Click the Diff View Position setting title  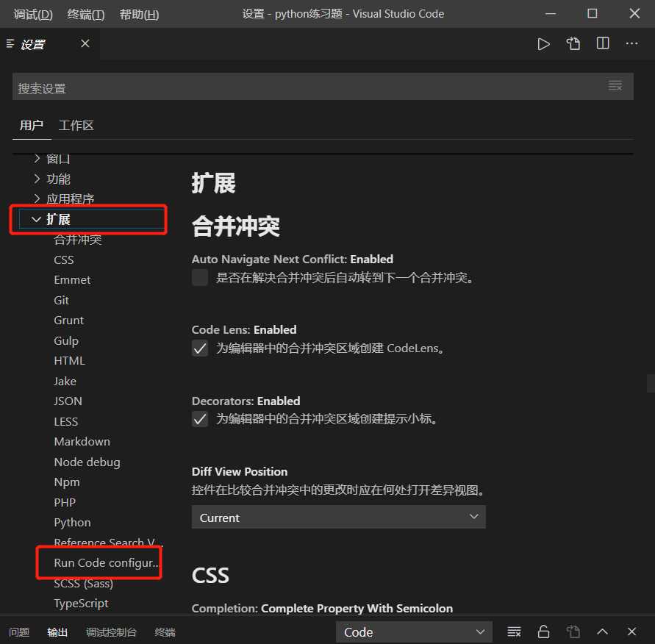[240, 471]
